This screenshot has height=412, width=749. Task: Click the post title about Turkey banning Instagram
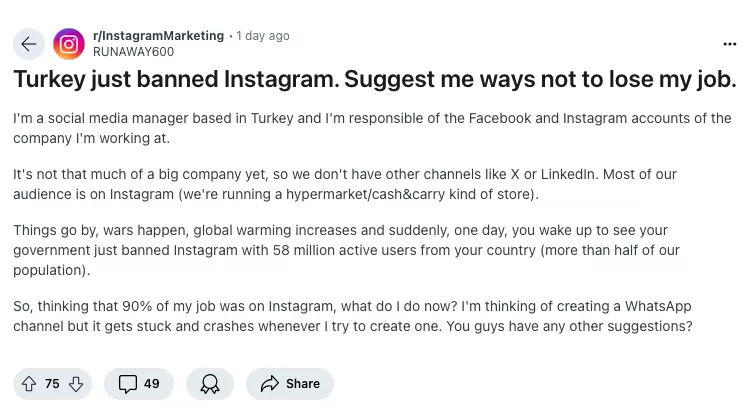374,80
